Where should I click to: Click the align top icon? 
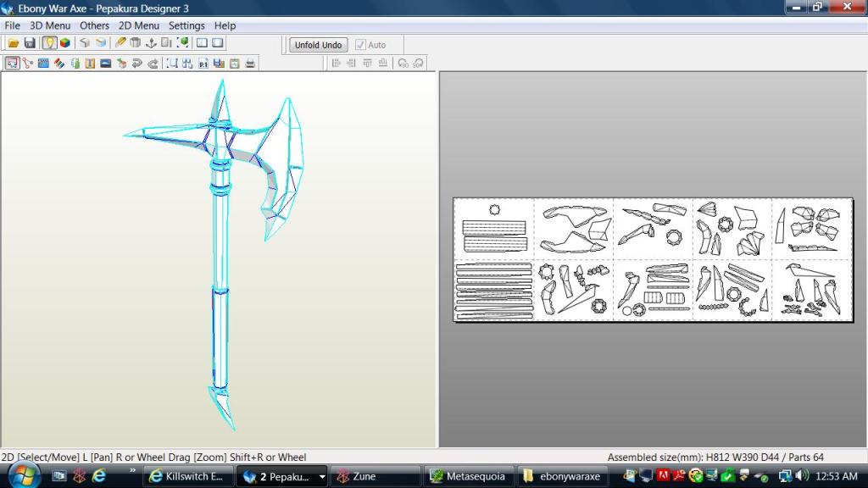pyautogui.click(x=368, y=64)
